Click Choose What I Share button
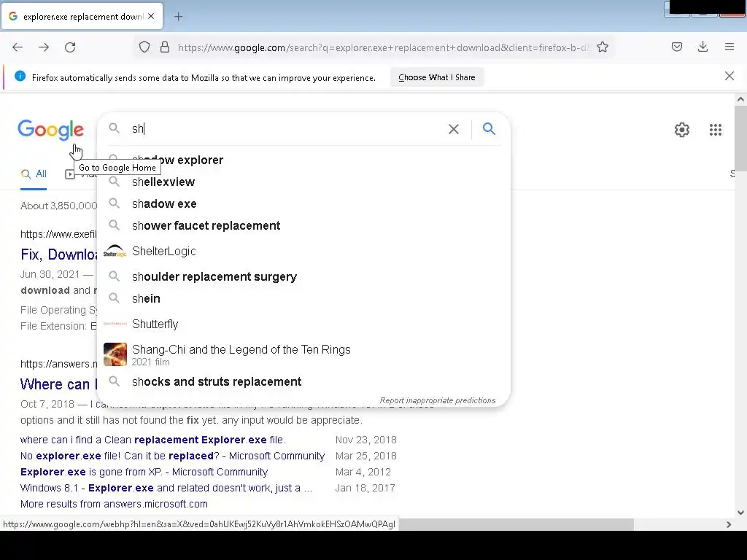Screen dimensions: 747x560 [437, 77]
